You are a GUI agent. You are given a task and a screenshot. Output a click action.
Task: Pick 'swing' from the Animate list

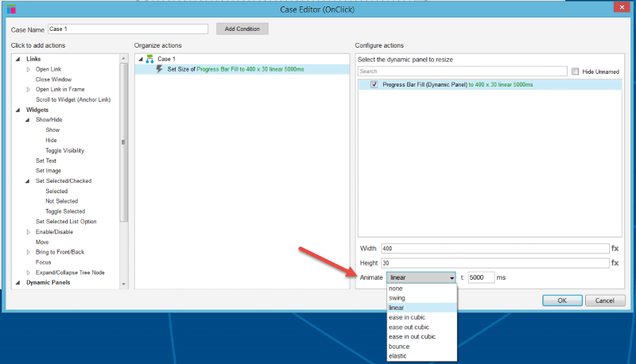click(x=397, y=298)
